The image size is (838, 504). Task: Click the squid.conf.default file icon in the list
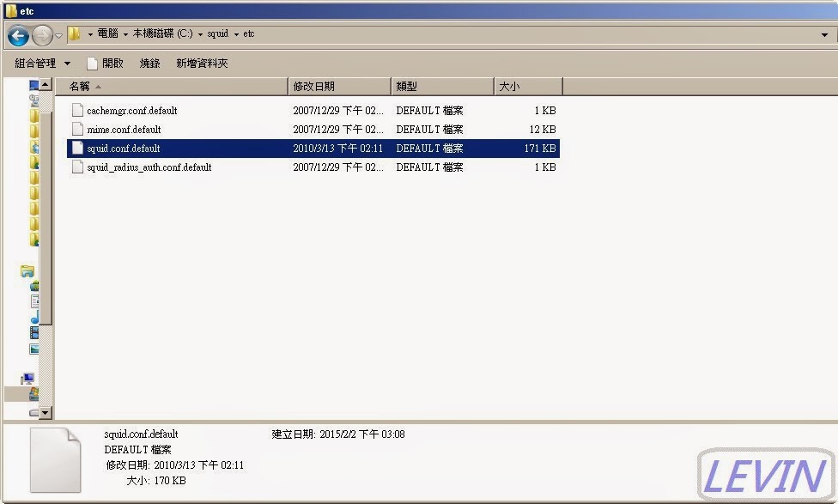tap(77, 148)
